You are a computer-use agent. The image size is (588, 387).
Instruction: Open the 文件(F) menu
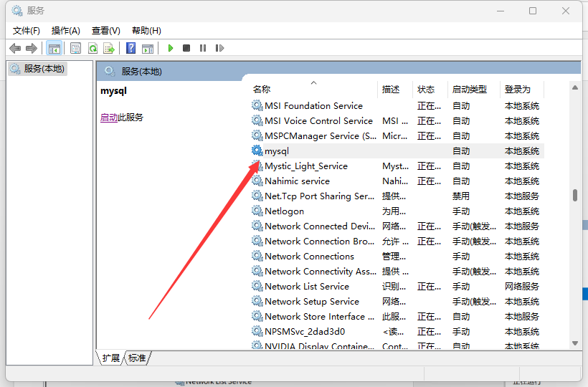[27, 31]
